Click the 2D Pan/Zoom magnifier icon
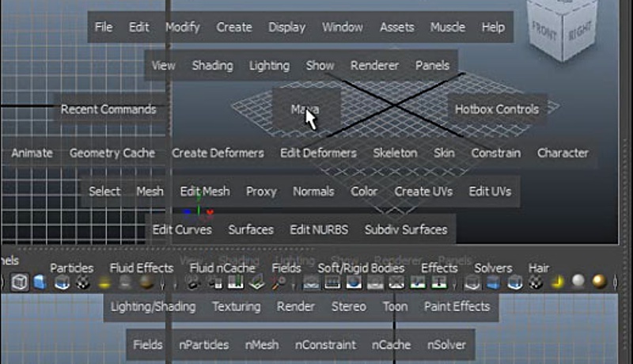This screenshot has height=364, width=633. (279, 282)
